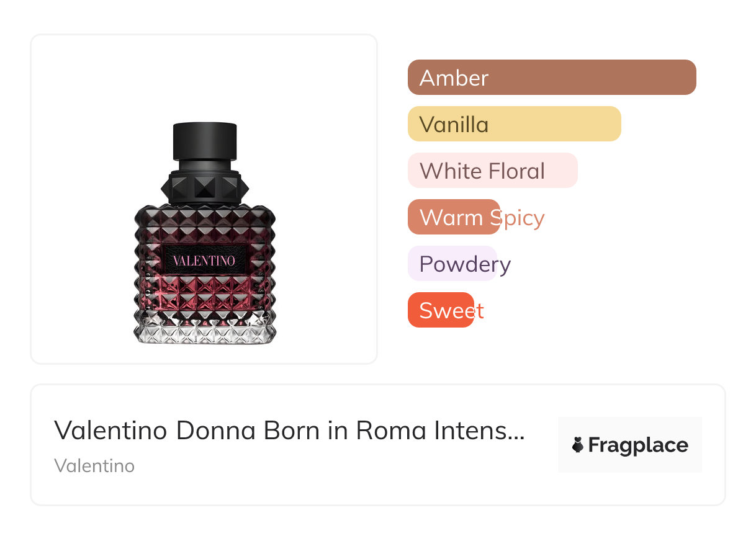
Task: Click the lavender Powdery accord bar
Action: point(452,264)
